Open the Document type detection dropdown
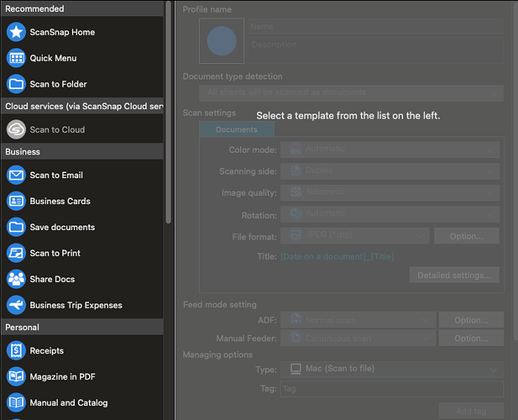This screenshot has height=420, width=518. tap(352, 93)
